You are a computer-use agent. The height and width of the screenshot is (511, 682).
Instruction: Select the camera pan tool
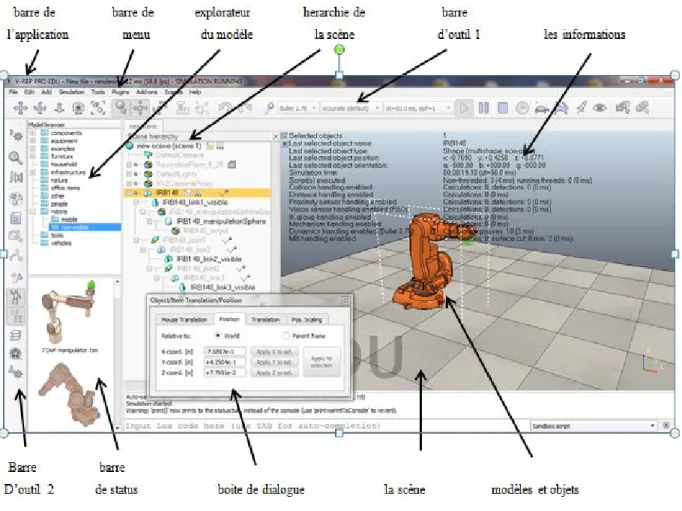20,107
